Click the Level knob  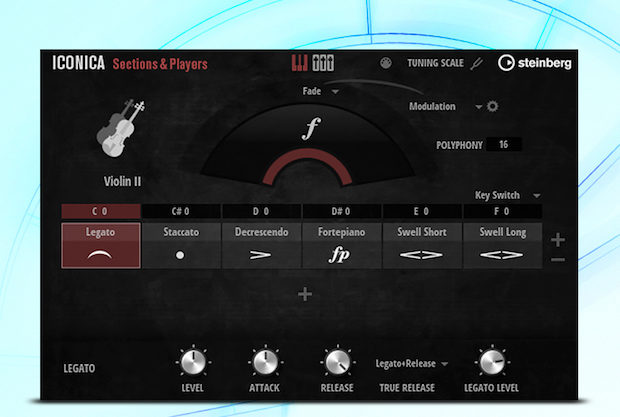[193, 362]
